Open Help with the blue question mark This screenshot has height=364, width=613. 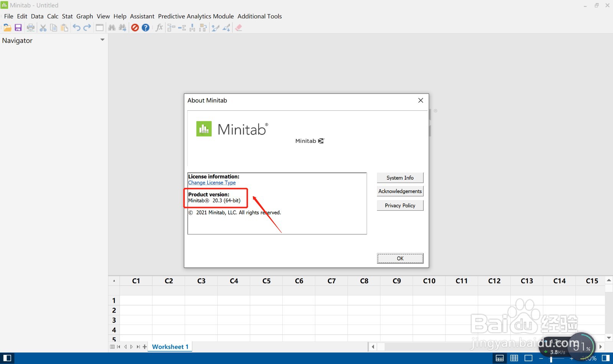pyautogui.click(x=146, y=28)
